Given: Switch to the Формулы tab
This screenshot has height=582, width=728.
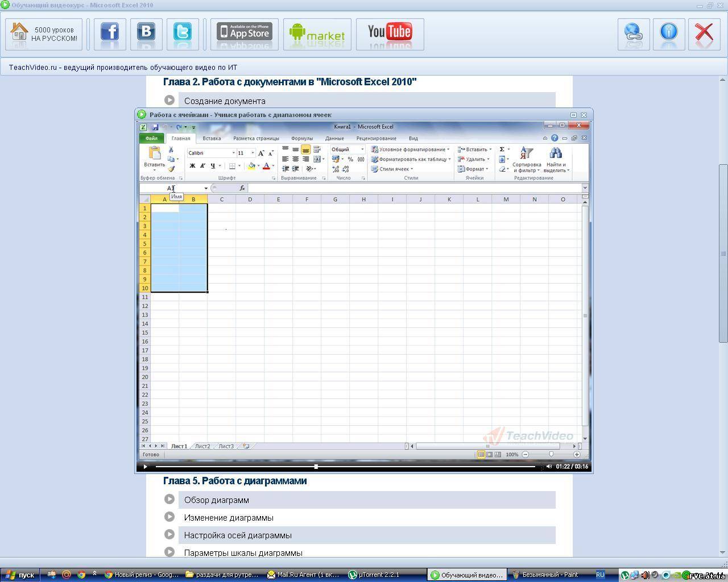Looking at the screenshot, I should pos(302,138).
